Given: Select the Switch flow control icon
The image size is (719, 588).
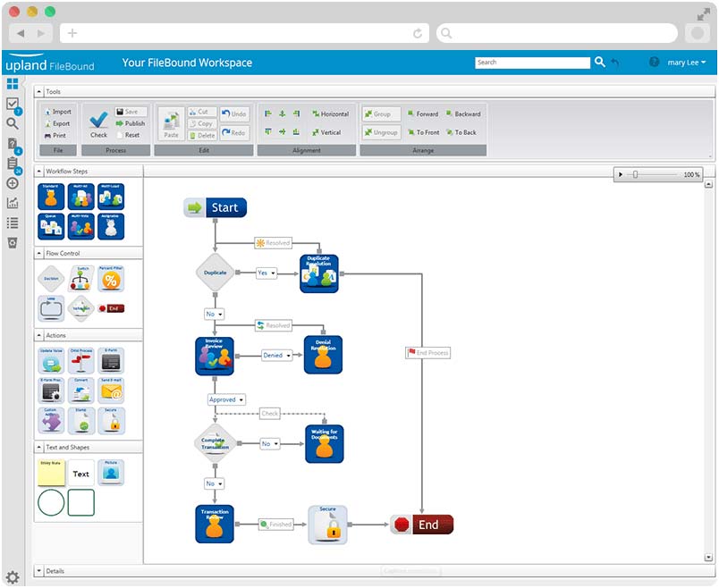Looking at the screenshot, I should [x=80, y=279].
